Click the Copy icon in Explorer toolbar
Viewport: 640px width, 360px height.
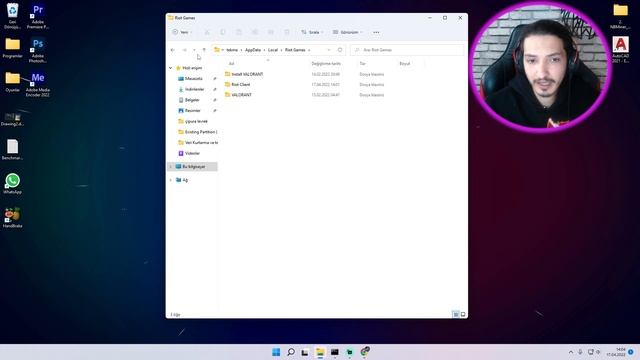coord(223,32)
